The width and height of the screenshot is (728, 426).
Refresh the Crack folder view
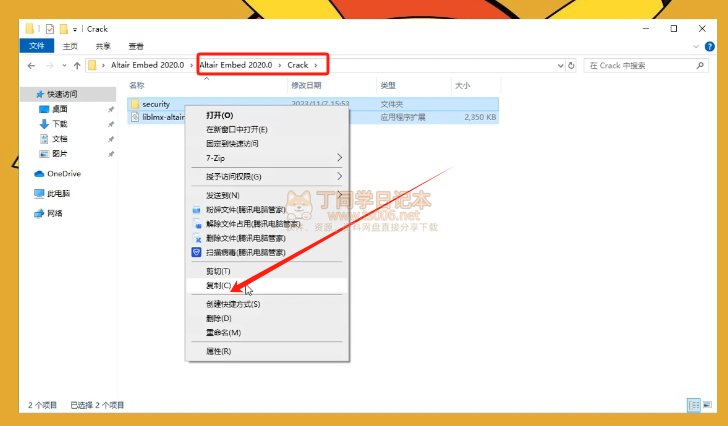(572, 65)
